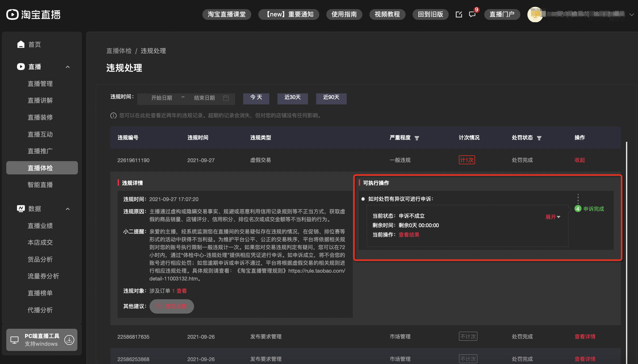Click violation number 22619611190
Viewport: 638px width, 364px height.
133,160
